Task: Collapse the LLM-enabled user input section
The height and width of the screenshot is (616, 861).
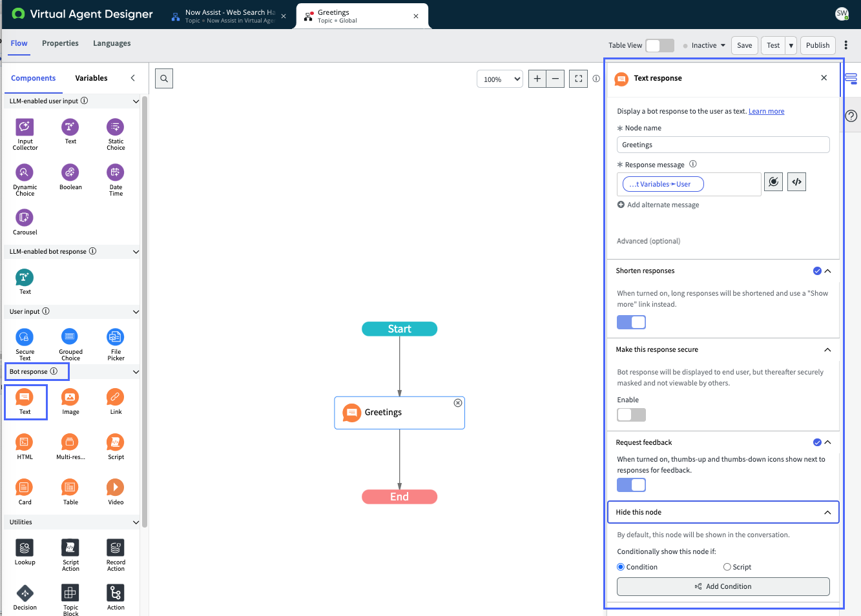Action: pyautogui.click(x=136, y=101)
